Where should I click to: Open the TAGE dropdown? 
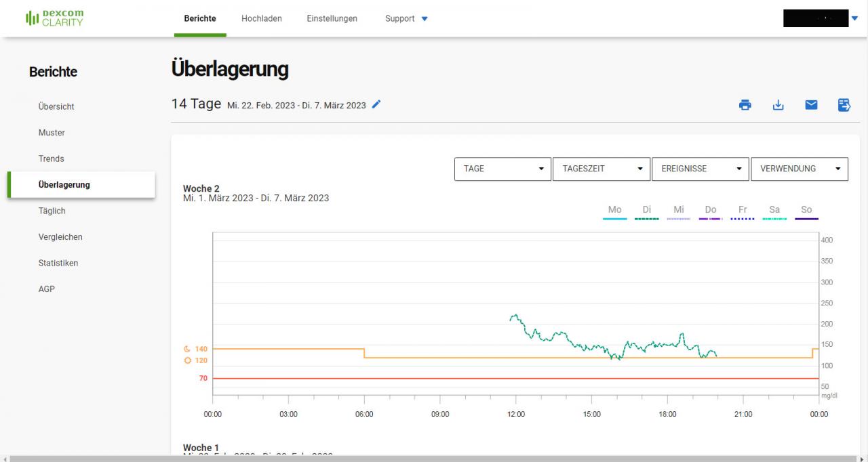click(502, 169)
